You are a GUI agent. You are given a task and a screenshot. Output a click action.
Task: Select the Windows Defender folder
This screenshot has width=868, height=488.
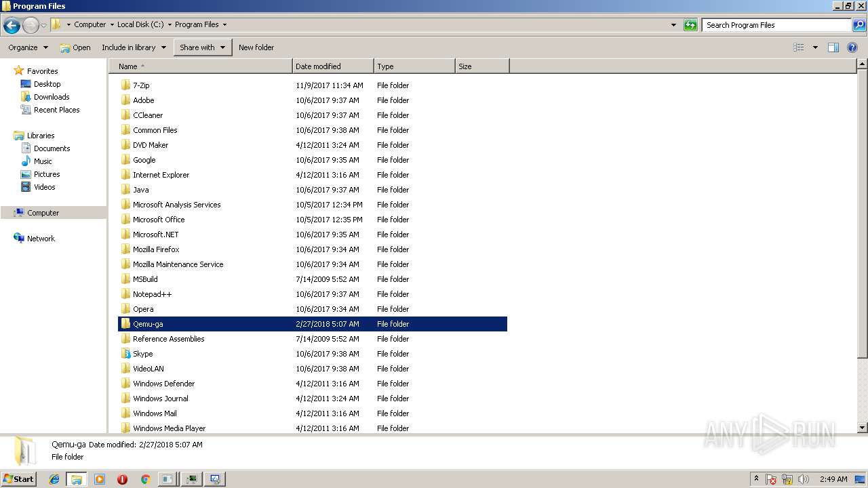(163, 384)
